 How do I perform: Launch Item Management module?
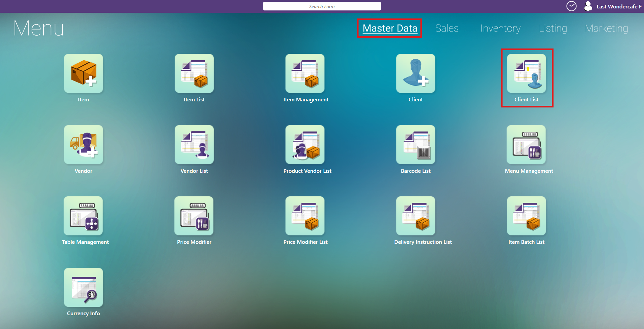[305, 74]
